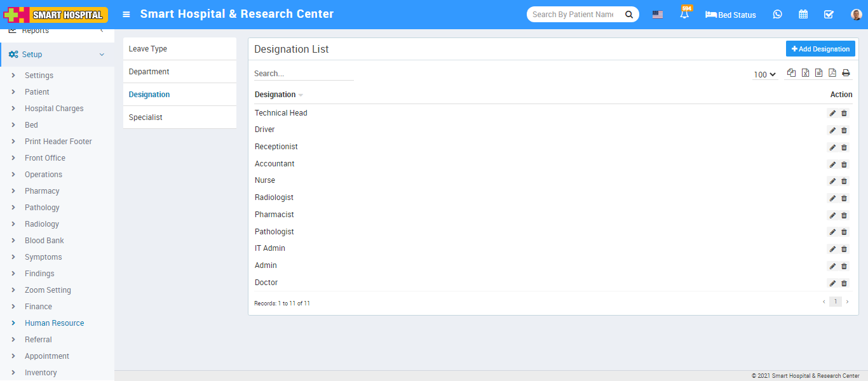868x381 pixels.
Task: Export designation list as PDF
Action: pyautogui.click(x=832, y=73)
